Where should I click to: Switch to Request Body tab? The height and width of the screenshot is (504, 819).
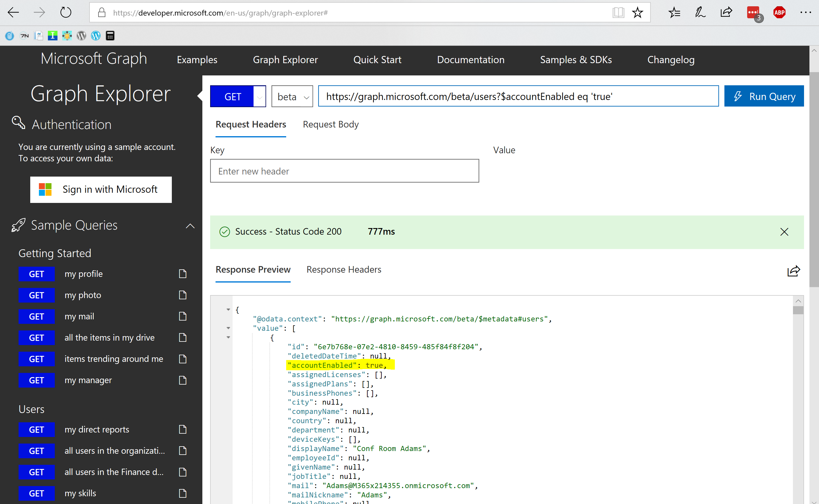pos(331,124)
